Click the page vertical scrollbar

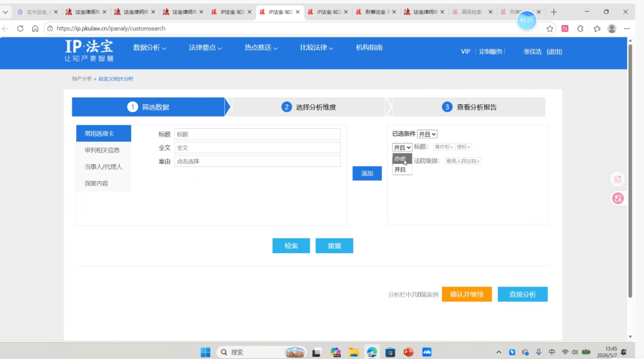(630, 171)
